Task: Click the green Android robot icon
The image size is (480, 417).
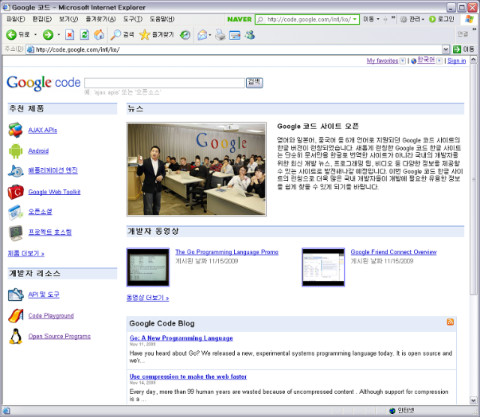Action: coord(16,151)
